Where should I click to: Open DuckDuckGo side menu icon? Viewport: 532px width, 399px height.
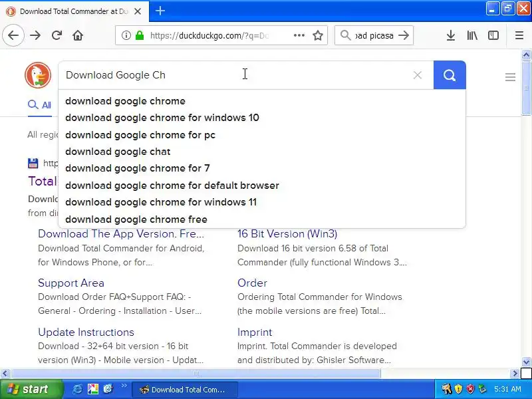[510, 77]
